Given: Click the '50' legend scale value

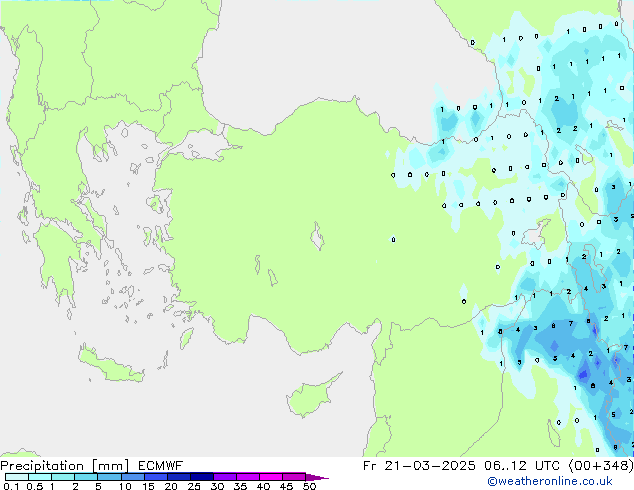Looking at the screenshot, I should (309, 486).
